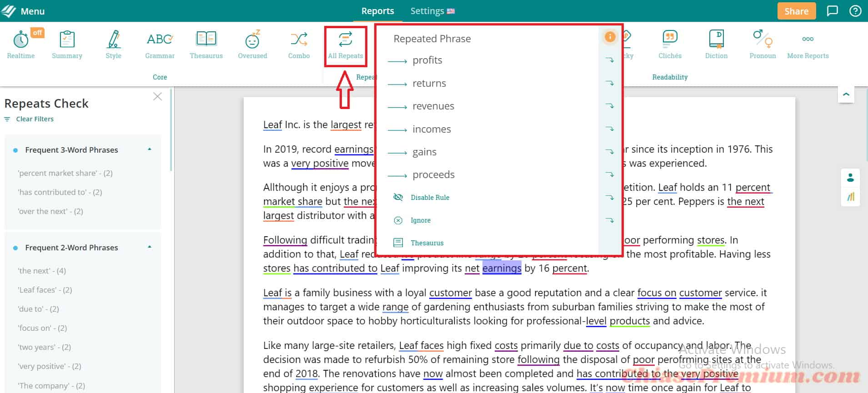Switch to the Settings tab
Image resolution: width=868 pixels, height=393 pixels.
coord(427,11)
